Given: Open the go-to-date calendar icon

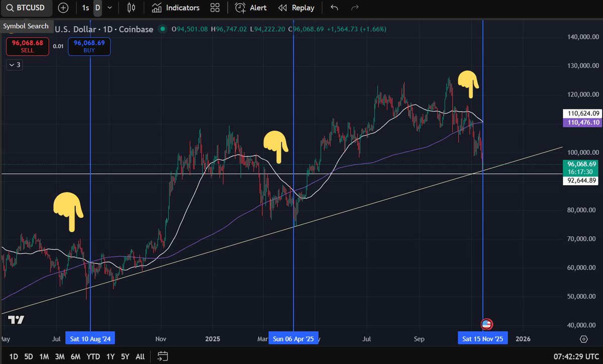Looking at the screenshot, I should point(162,356).
